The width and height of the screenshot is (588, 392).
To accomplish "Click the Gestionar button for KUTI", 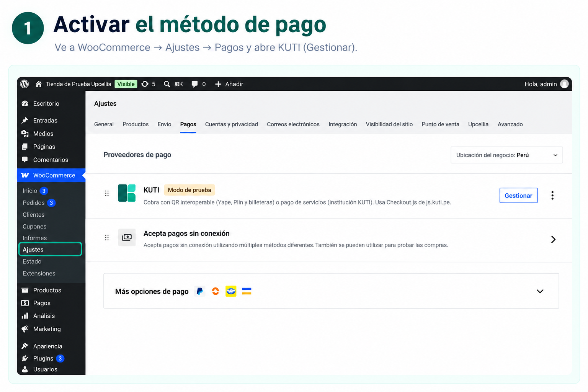I will point(518,196).
